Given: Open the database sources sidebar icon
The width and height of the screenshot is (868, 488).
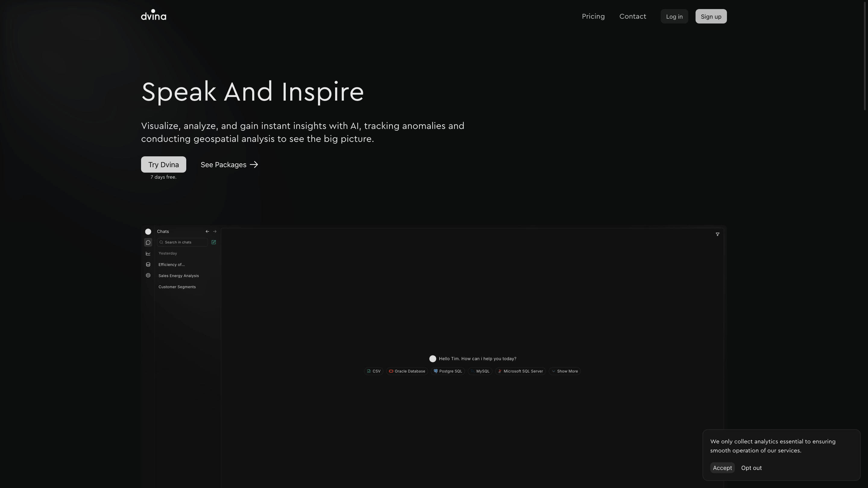Looking at the screenshot, I should 148,264.
